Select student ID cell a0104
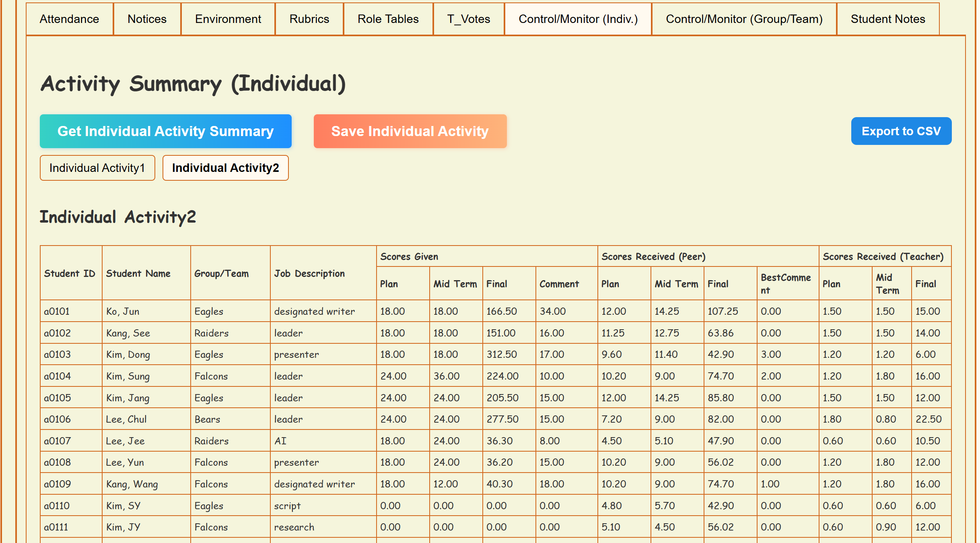 point(58,376)
